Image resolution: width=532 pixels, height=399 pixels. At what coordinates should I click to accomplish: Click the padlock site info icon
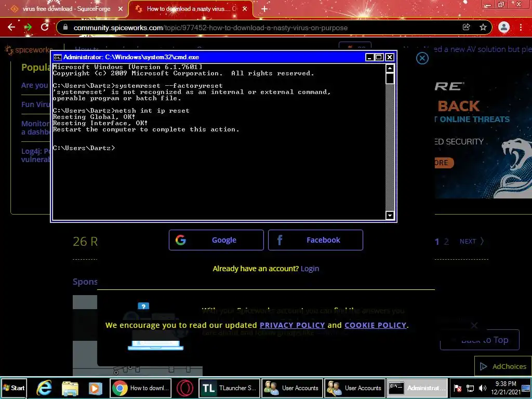(66, 28)
